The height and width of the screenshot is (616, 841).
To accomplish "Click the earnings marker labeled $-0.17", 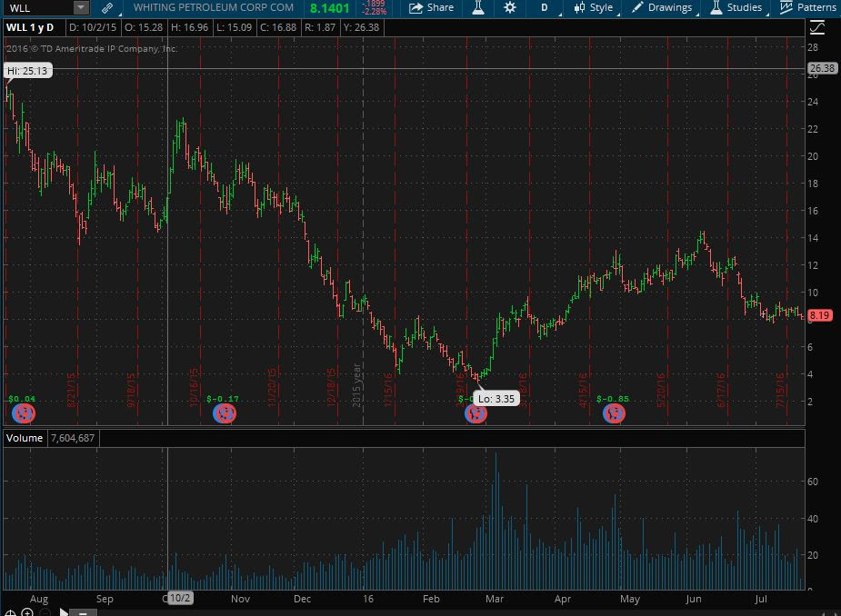I will pos(224,413).
